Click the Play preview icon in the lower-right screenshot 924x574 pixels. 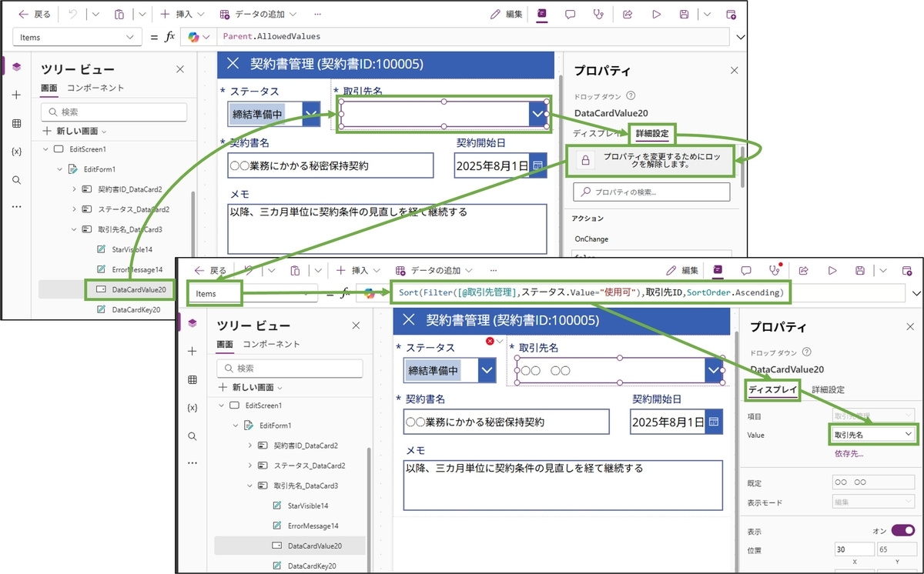point(832,270)
